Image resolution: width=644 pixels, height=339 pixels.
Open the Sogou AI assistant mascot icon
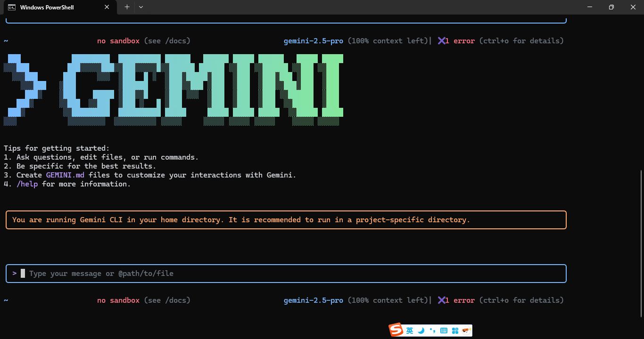tap(466, 331)
